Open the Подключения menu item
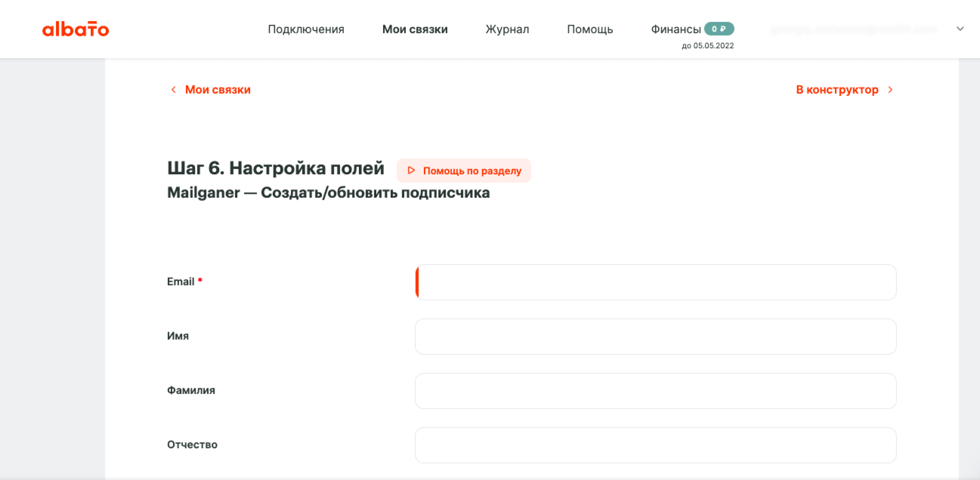The image size is (980, 480). [306, 29]
